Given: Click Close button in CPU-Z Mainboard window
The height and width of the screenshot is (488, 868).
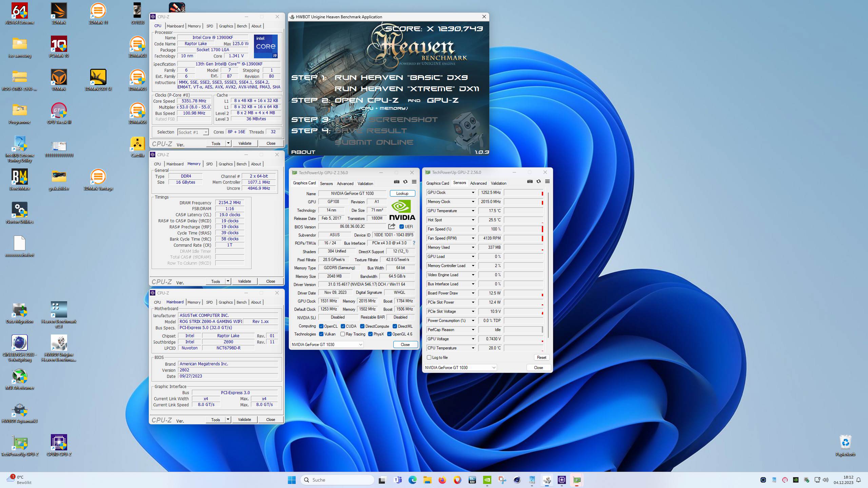Looking at the screenshot, I should 271,420.
